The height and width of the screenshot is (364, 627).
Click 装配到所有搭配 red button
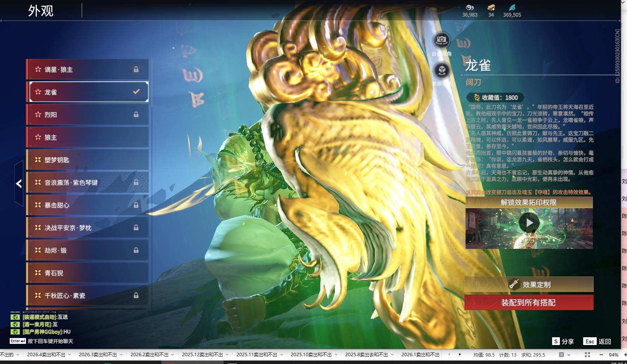pyautogui.click(x=529, y=302)
